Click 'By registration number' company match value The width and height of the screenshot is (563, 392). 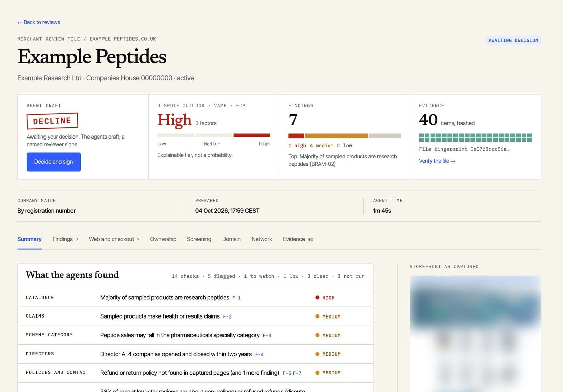[x=46, y=211]
